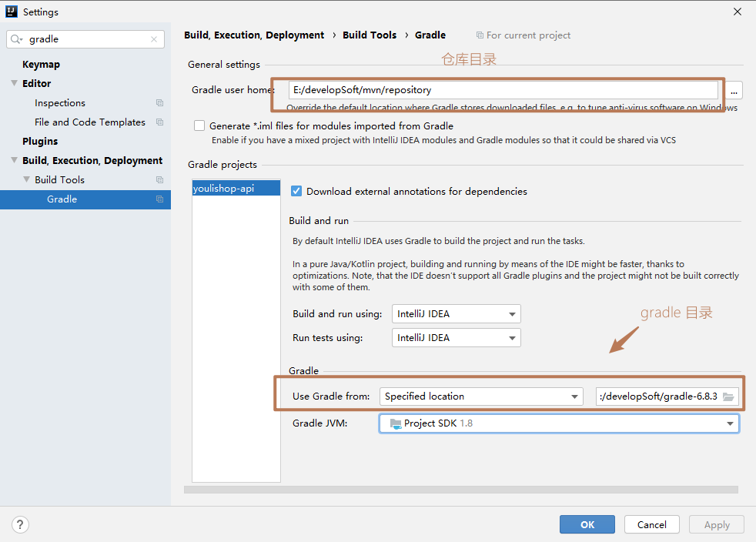This screenshot has width=756, height=542.
Task: Open Use Gradle from dropdown
Action: coord(481,396)
